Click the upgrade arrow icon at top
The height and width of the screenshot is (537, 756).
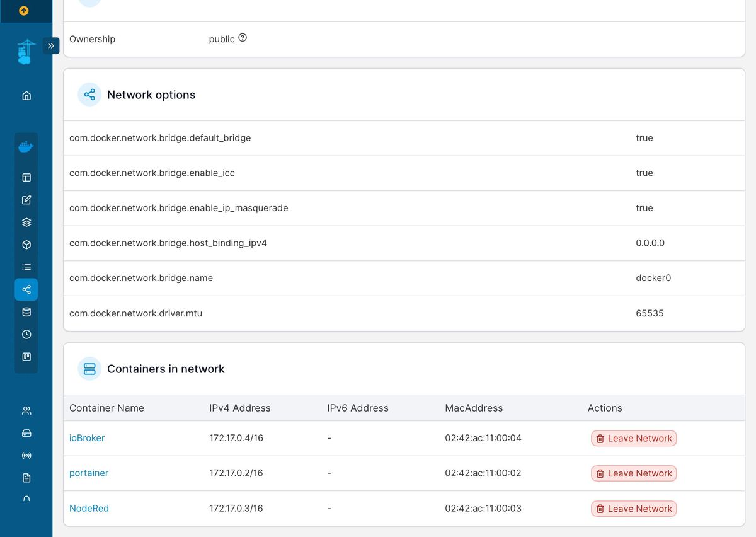coord(24,11)
